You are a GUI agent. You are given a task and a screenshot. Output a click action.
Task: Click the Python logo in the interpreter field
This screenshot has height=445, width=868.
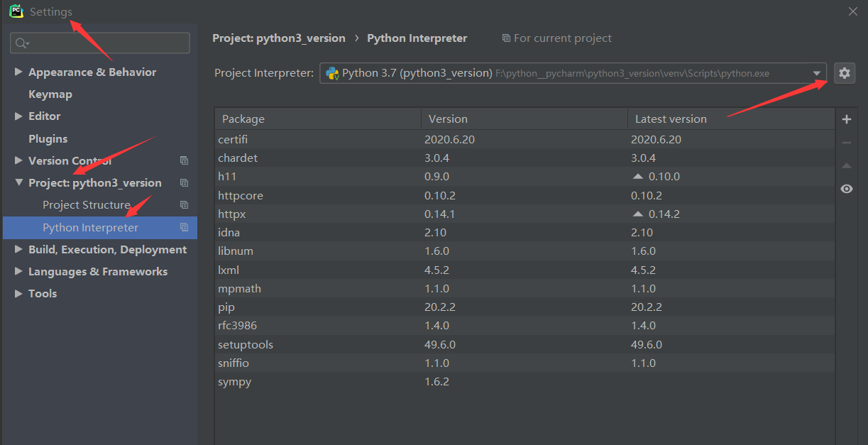click(x=332, y=72)
